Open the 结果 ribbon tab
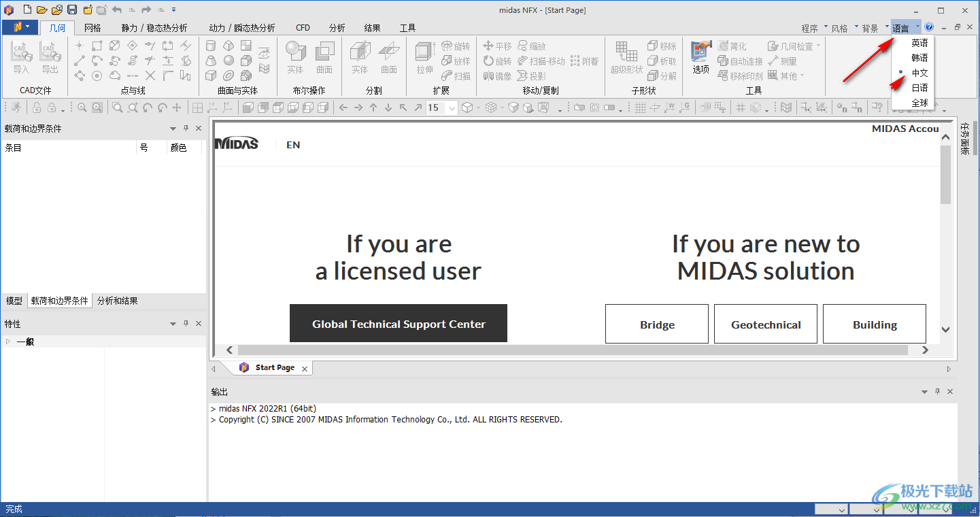The height and width of the screenshot is (517, 980). click(x=372, y=28)
